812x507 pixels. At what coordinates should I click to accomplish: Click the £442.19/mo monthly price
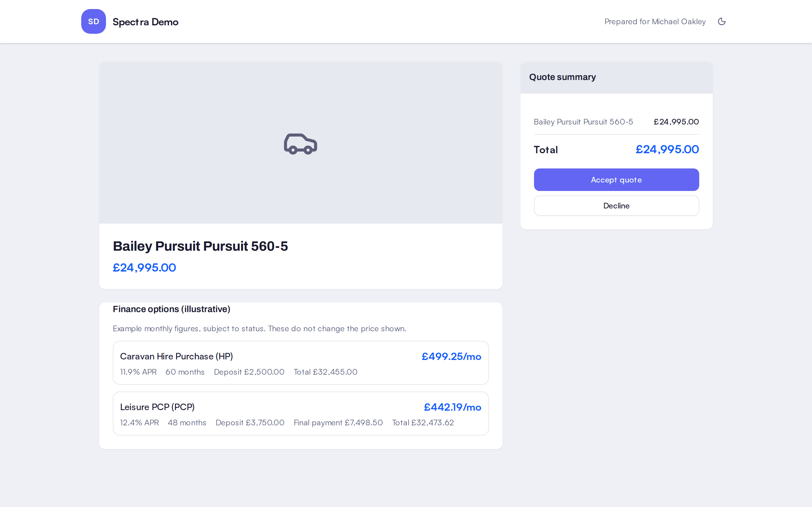click(452, 407)
